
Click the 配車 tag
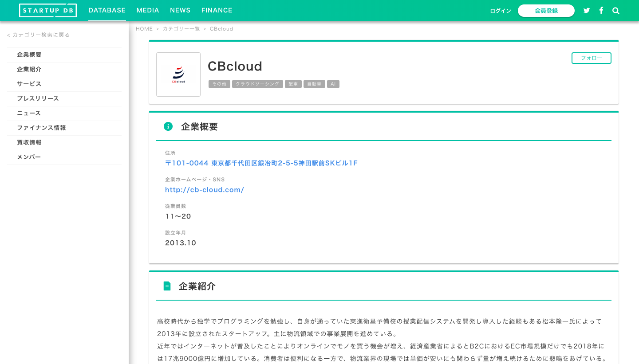click(293, 84)
